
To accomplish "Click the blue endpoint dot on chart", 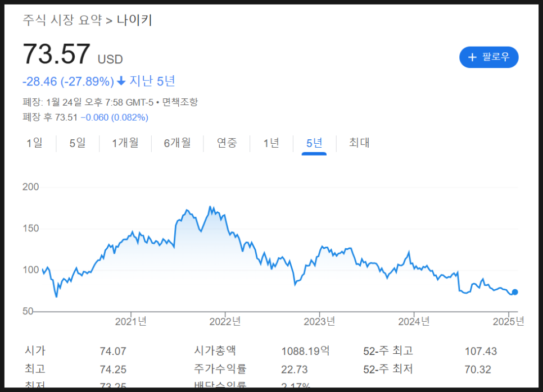I will (x=515, y=292).
